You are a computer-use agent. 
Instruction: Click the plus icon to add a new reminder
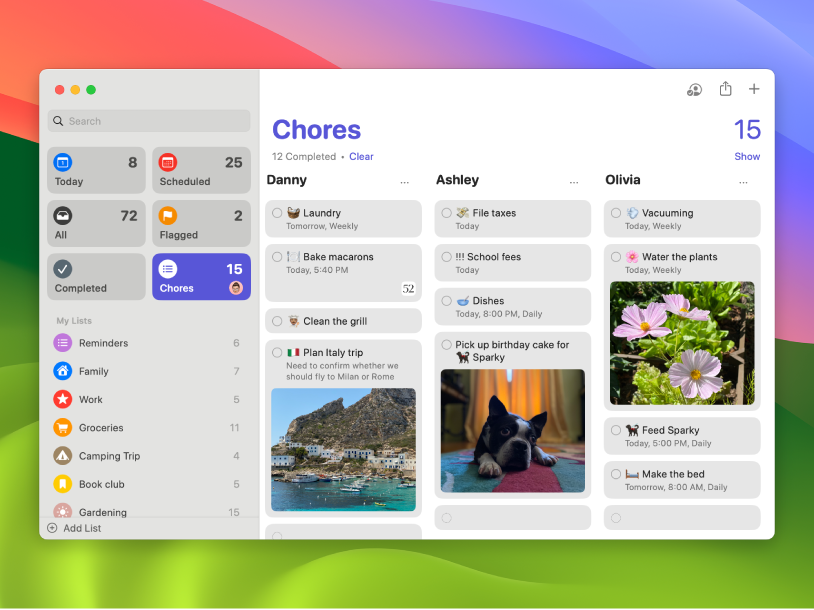pyautogui.click(x=754, y=89)
